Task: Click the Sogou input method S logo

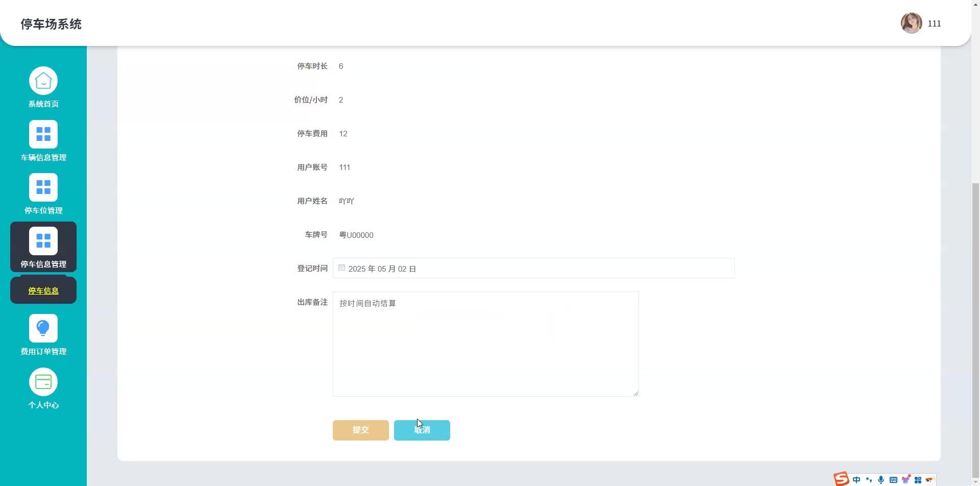Action: point(841,479)
